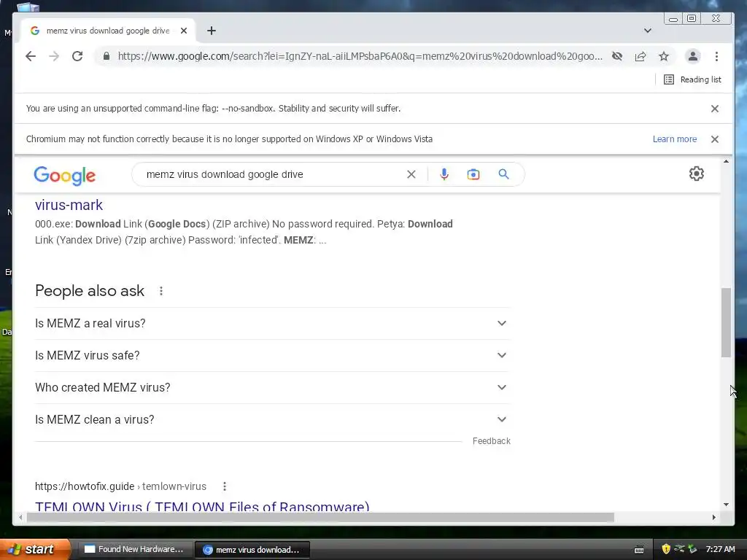Open the Reading list
This screenshot has height=560, width=747.
[x=692, y=79]
